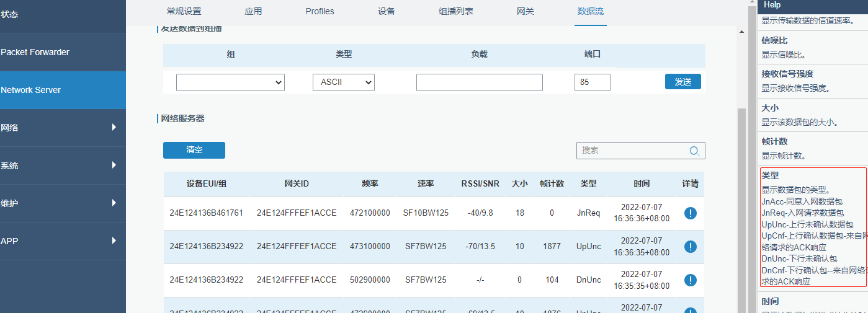Click the DnUnc type cell
Screen dimensions: 868x313
coord(588,280)
